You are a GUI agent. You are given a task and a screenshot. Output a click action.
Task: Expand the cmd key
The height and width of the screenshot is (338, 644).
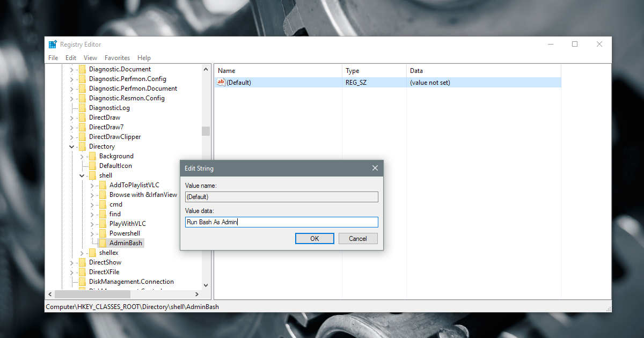click(92, 204)
